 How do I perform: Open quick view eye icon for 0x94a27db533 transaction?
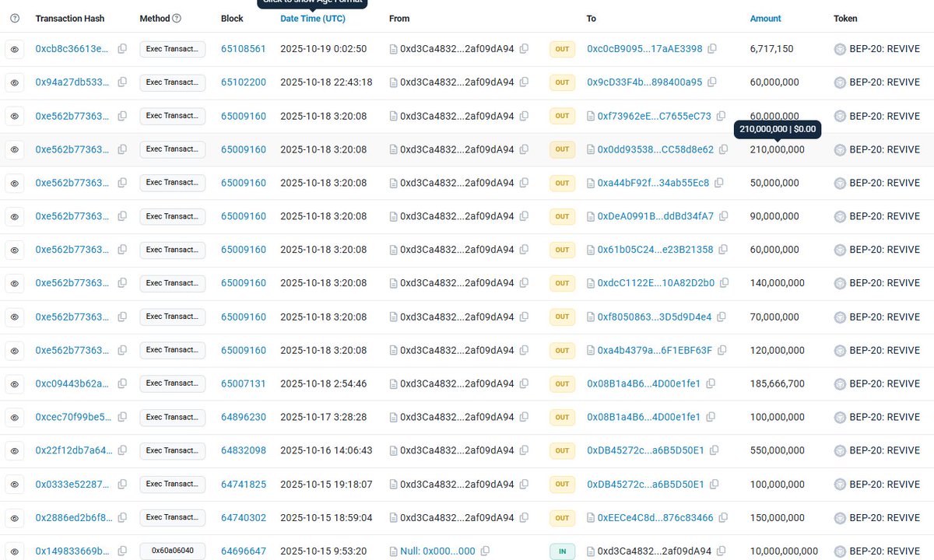coord(14,82)
